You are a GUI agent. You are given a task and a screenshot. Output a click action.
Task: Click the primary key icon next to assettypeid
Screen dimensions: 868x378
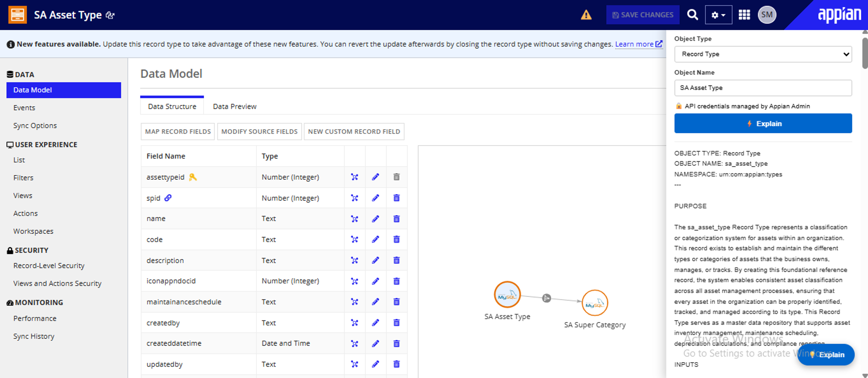coord(193,177)
